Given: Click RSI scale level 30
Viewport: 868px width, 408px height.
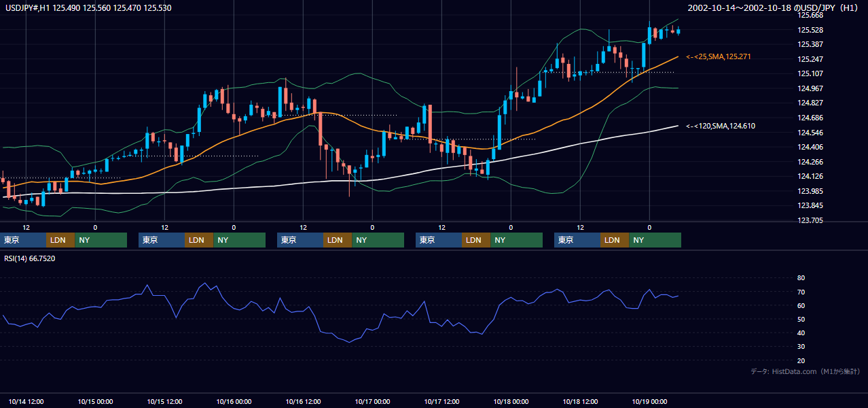Looking at the screenshot, I should click(801, 346).
